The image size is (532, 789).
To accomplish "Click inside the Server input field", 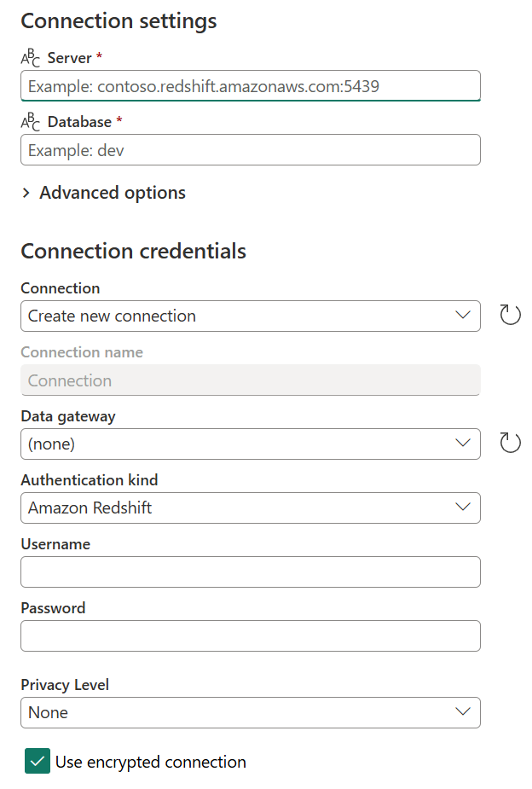I will coord(250,85).
